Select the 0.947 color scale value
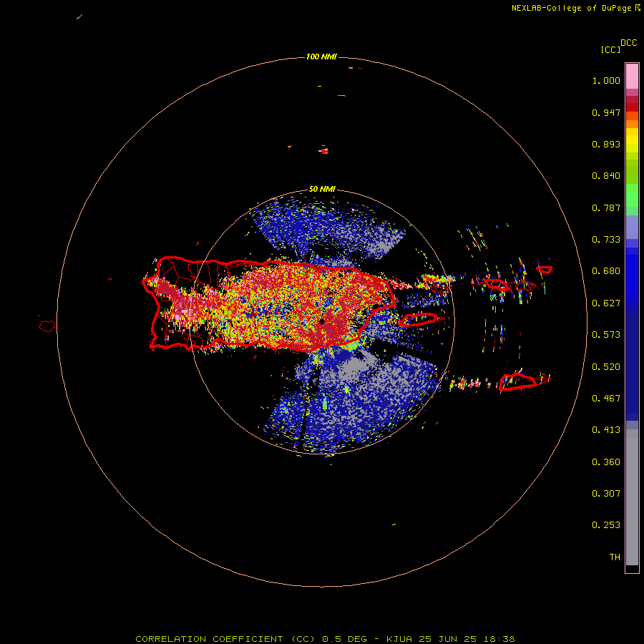The image size is (644, 644). 606,112
